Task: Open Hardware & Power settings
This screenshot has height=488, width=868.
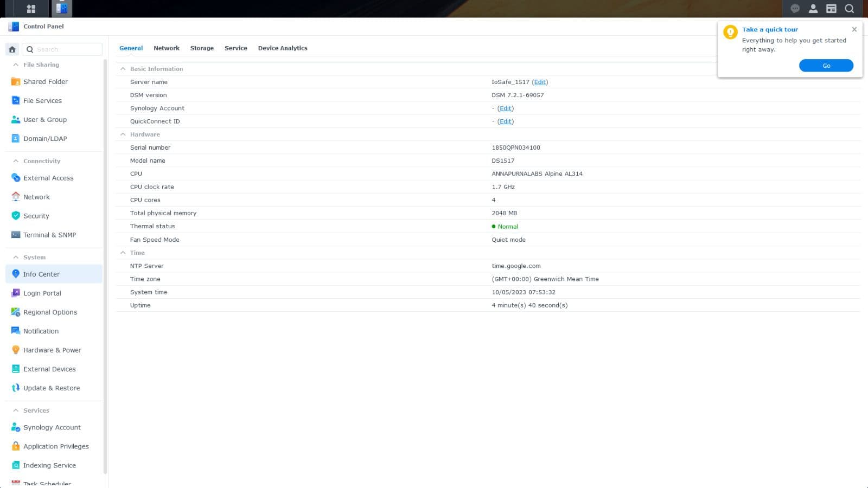Action: pos(52,350)
